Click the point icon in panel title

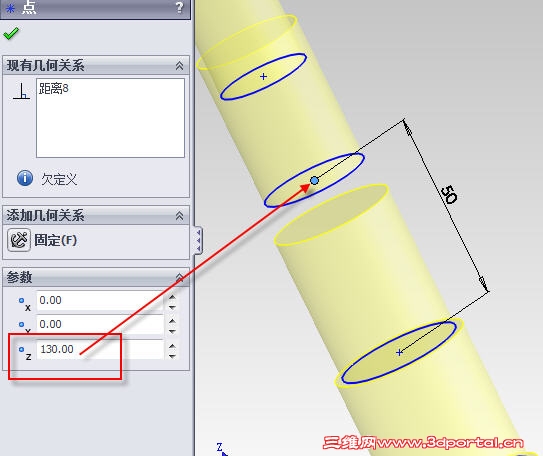click(x=10, y=8)
